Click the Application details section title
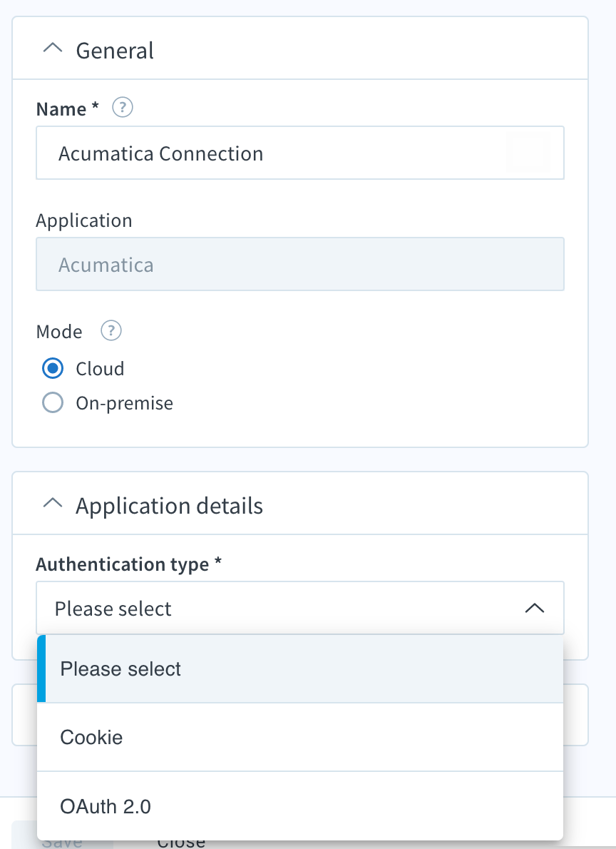 pyautogui.click(x=170, y=506)
